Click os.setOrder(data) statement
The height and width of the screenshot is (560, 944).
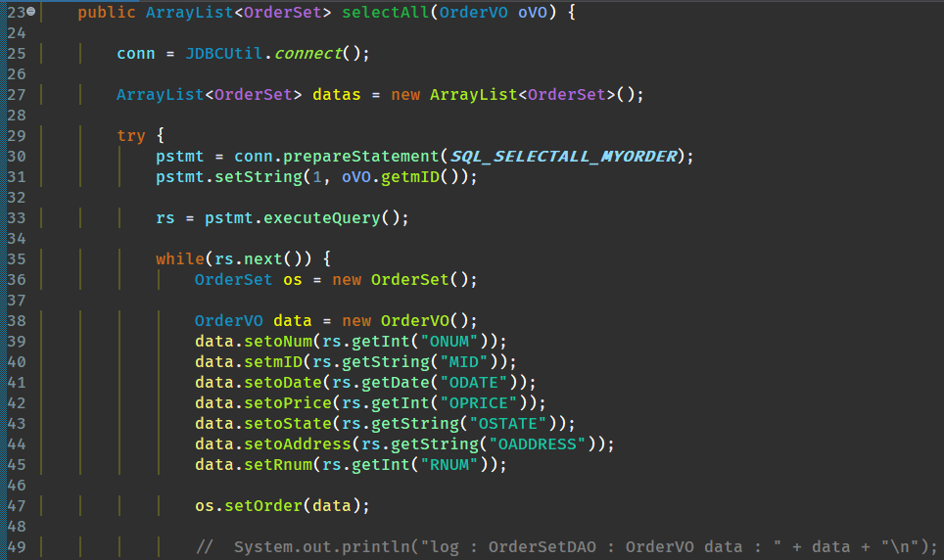[x=282, y=506]
